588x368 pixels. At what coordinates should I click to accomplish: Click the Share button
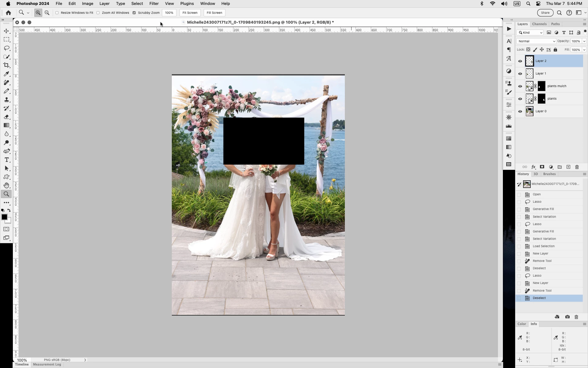pyautogui.click(x=545, y=13)
